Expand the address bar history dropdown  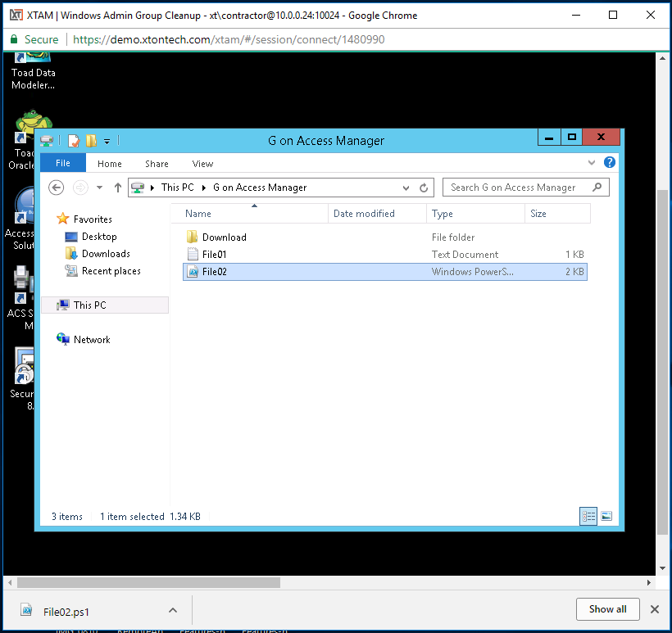point(406,188)
